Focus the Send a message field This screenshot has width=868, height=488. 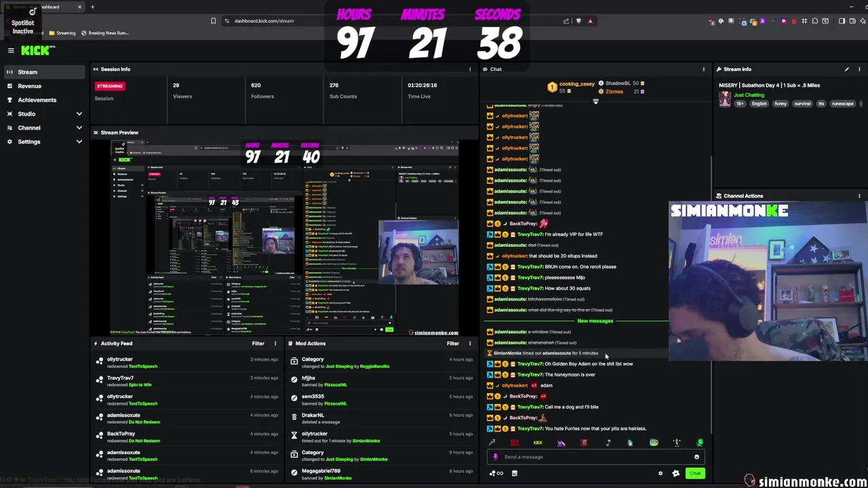[595, 457]
